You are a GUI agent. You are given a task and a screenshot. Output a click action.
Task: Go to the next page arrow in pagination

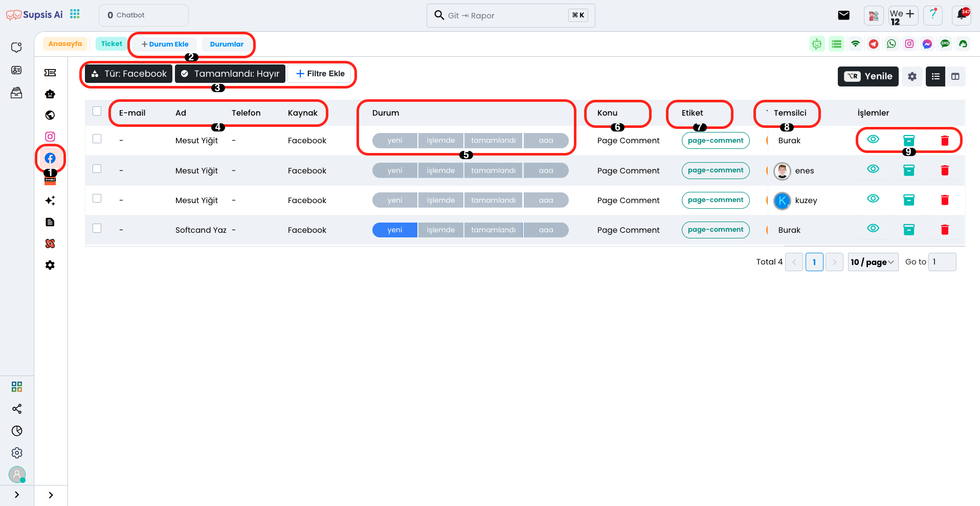(834, 262)
